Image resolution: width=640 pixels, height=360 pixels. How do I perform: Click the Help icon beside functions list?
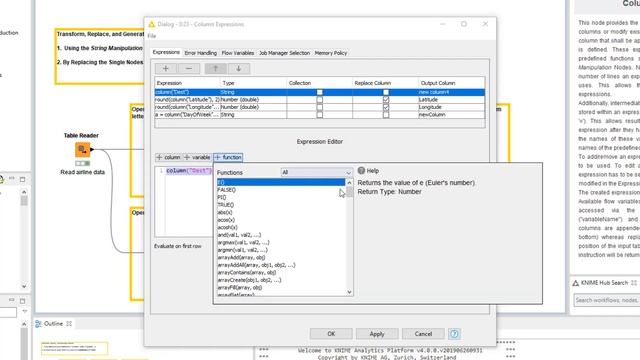[361, 171]
